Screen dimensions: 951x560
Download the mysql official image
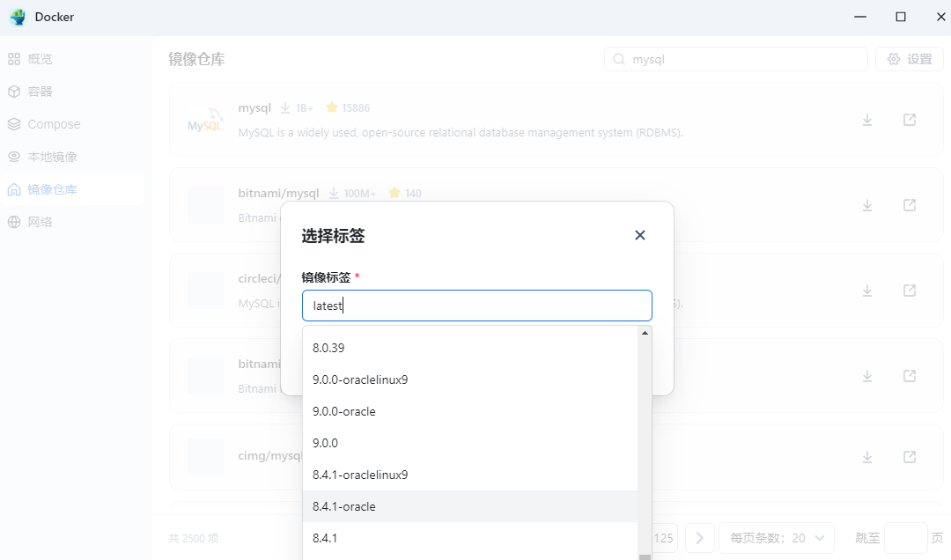click(x=867, y=120)
